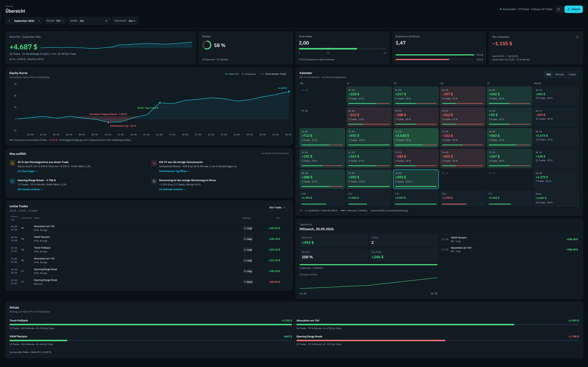This screenshot has width=588, height=367.
Task: Click the Absorption am Tief +2.495 $ setup row
Action: coord(437,324)
